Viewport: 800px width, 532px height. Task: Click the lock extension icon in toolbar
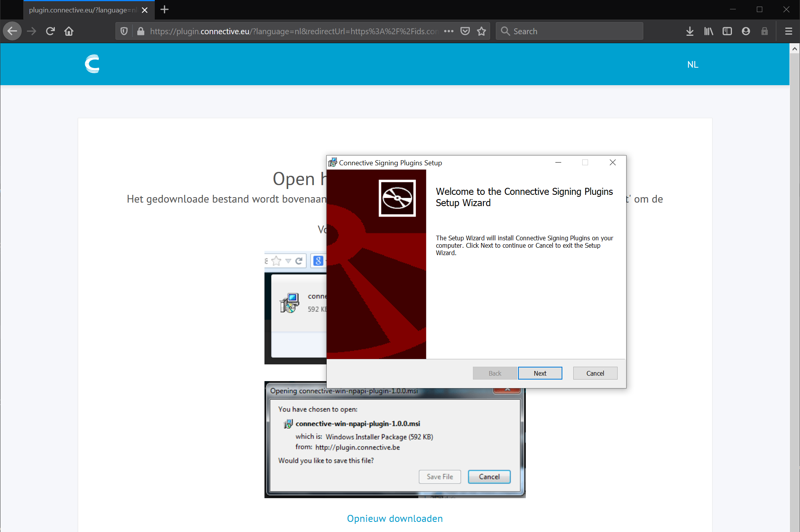click(765, 31)
